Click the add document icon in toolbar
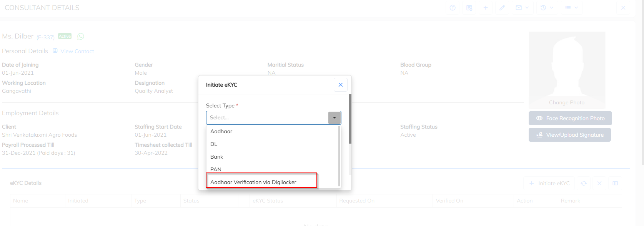644x226 pixels. click(469, 8)
